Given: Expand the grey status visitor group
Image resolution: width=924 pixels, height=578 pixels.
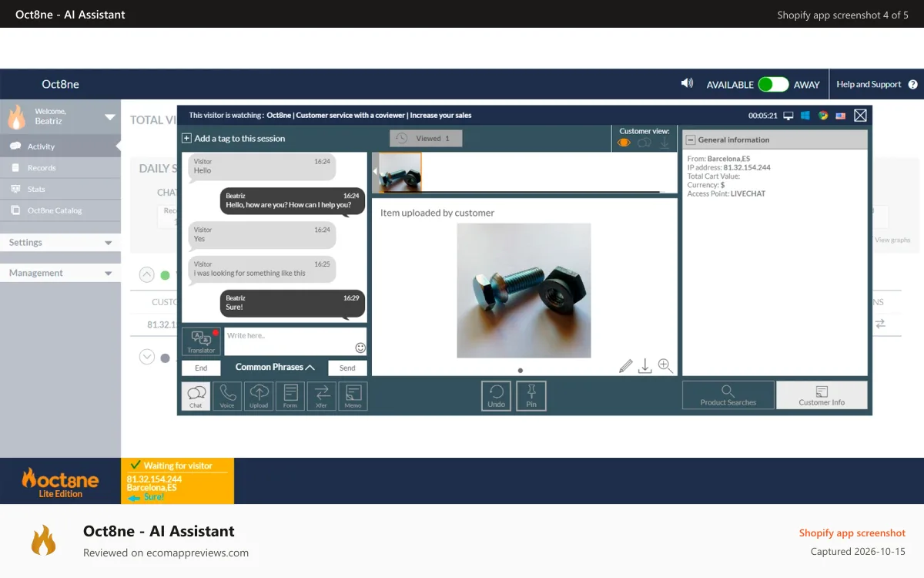Looking at the screenshot, I should coord(146,357).
